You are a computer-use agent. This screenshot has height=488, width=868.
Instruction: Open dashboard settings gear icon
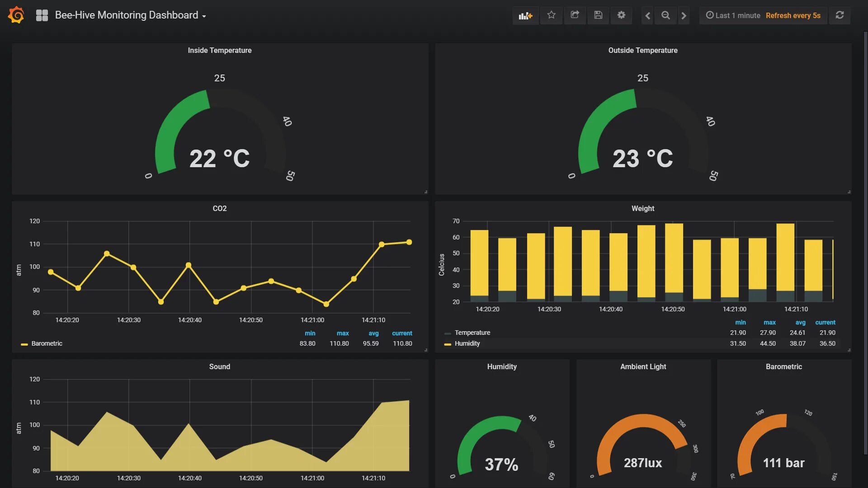coord(622,15)
